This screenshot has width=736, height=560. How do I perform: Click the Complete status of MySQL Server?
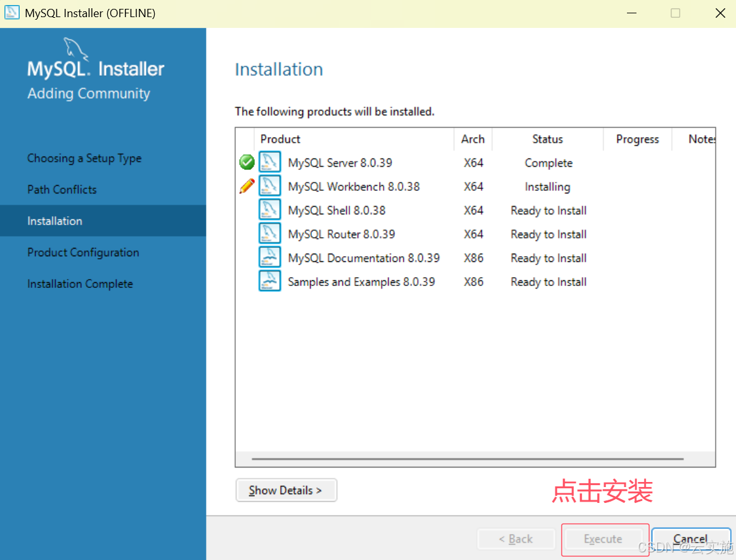pos(548,163)
